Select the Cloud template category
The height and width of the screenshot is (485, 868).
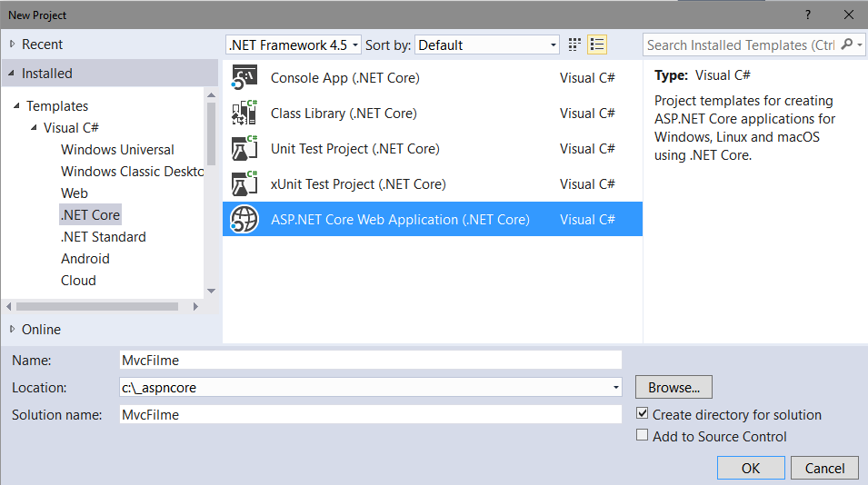pyautogui.click(x=78, y=281)
